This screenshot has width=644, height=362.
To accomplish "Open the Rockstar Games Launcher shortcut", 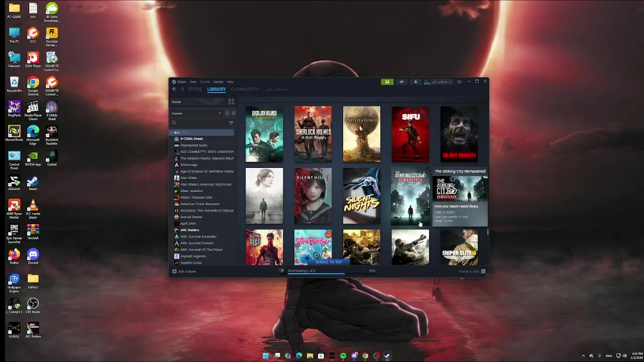I will 51,36.
